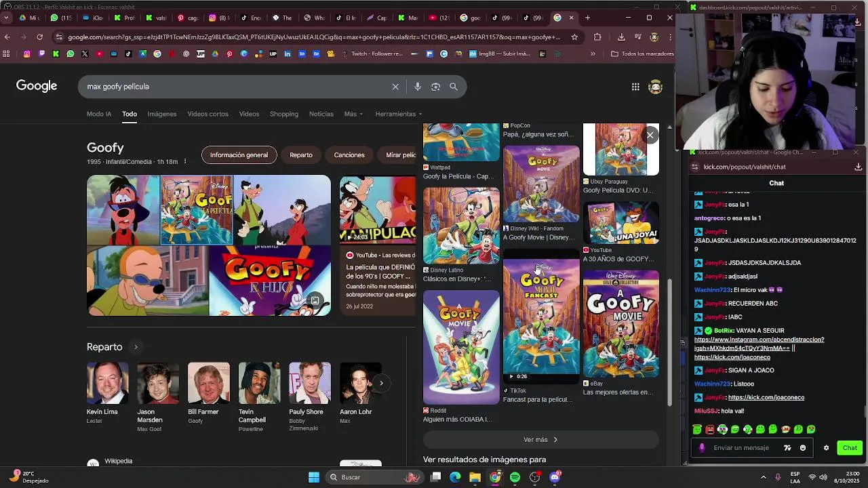Screen dimensions: 868x488
Task: Open Chrome tab search dropdown
Action: click(5, 18)
